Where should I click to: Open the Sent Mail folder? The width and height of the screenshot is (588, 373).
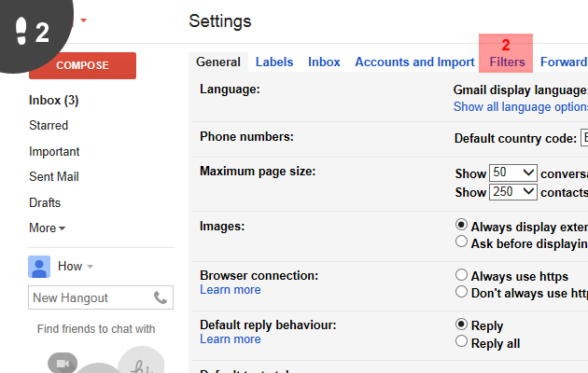(54, 177)
